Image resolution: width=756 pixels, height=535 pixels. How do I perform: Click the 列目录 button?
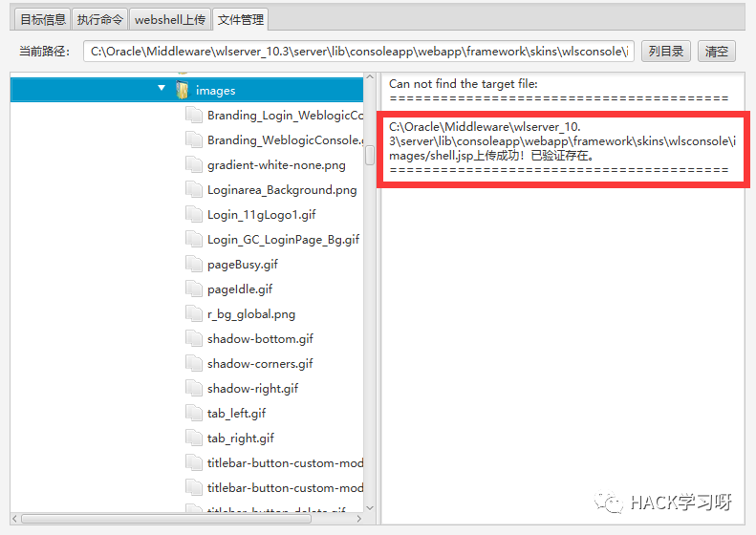(666, 51)
